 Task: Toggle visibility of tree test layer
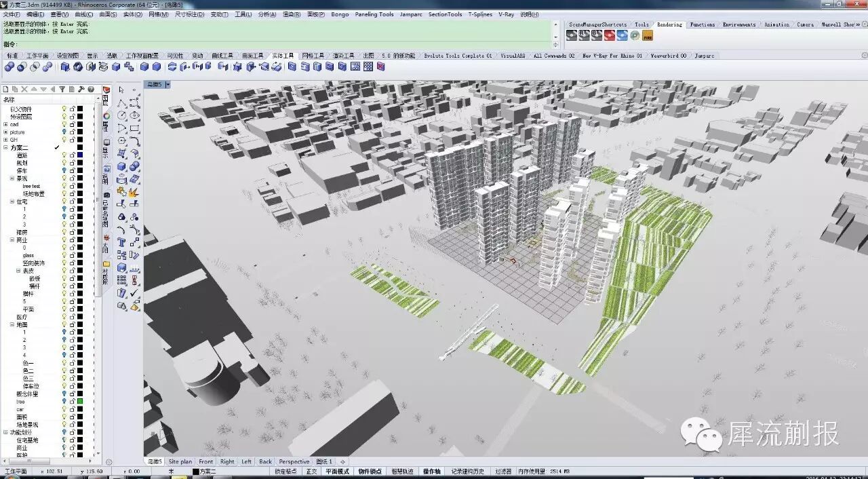click(64, 186)
